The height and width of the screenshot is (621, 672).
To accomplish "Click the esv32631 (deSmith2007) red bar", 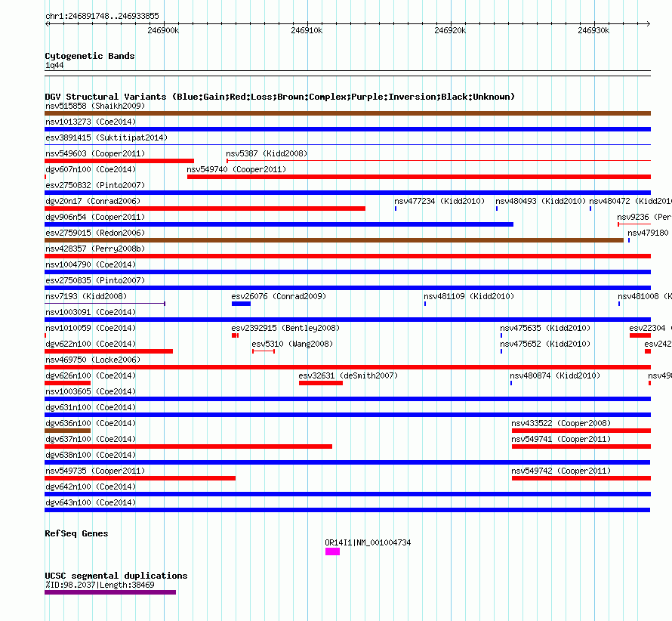I will pos(321,383).
